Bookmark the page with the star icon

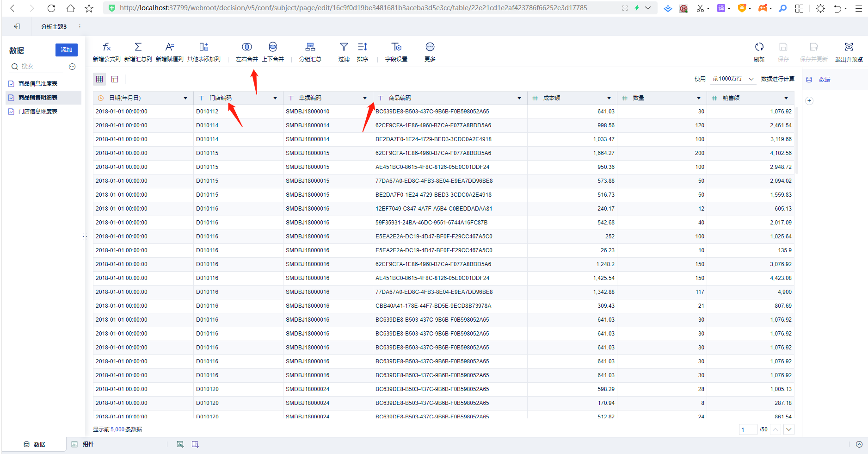pos(89,8)
